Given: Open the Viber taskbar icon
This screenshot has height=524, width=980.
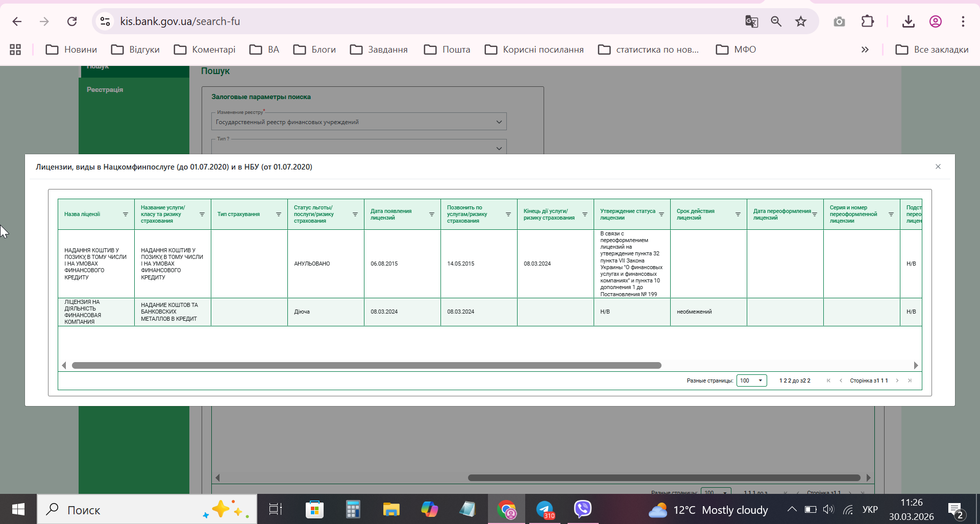Looking at the screenshot, I should point(582,509).
